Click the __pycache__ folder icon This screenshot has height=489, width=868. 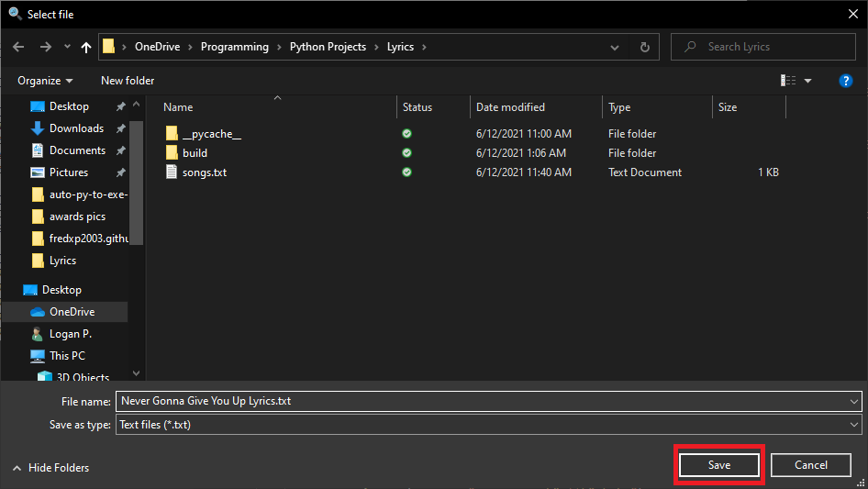tap(172, 133)
